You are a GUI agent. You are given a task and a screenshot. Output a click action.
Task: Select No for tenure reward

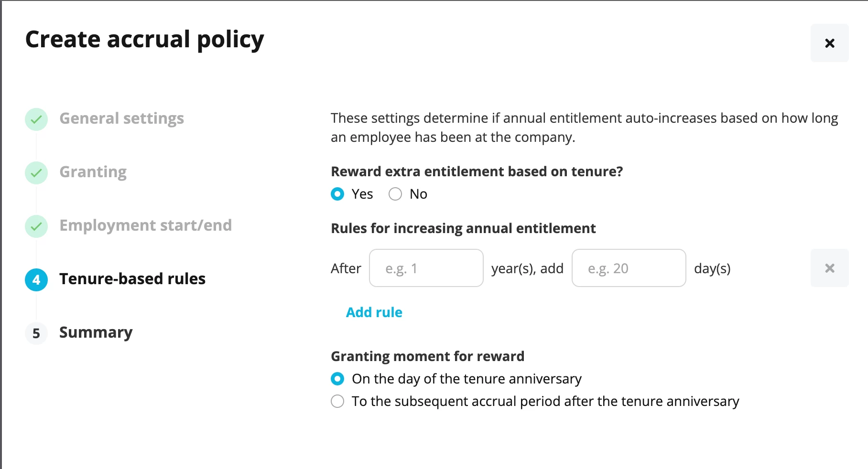click(395, 194)
